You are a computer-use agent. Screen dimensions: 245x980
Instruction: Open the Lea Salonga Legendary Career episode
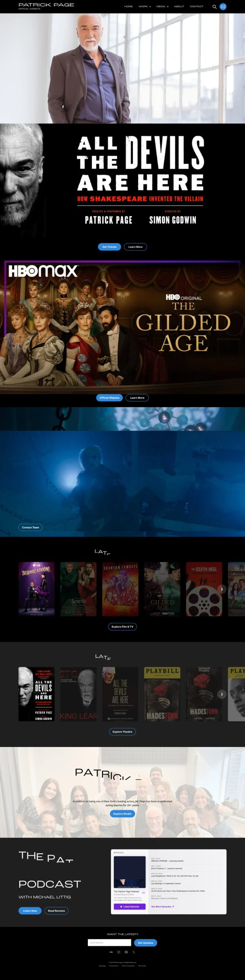[x=166, y=883]
